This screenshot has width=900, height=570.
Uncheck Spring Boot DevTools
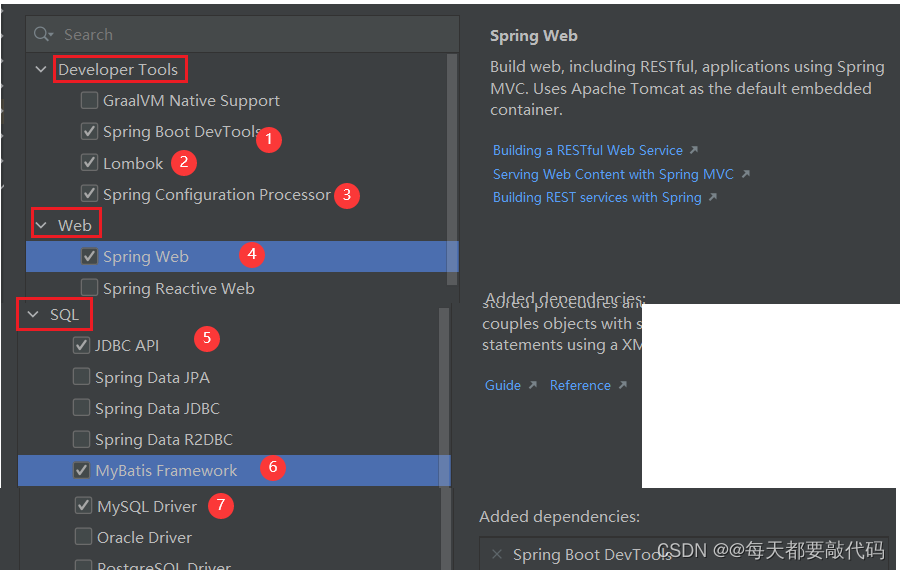tap(89, 131)
